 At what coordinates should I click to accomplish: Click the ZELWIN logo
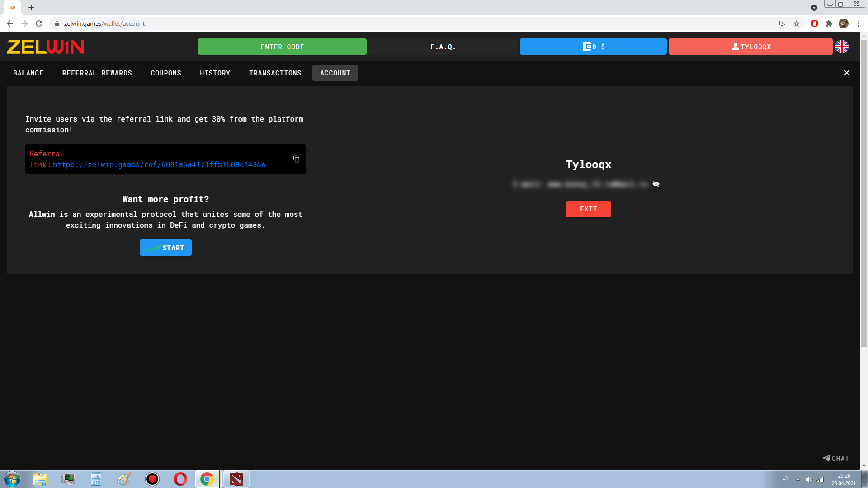[x=46, y=47]
